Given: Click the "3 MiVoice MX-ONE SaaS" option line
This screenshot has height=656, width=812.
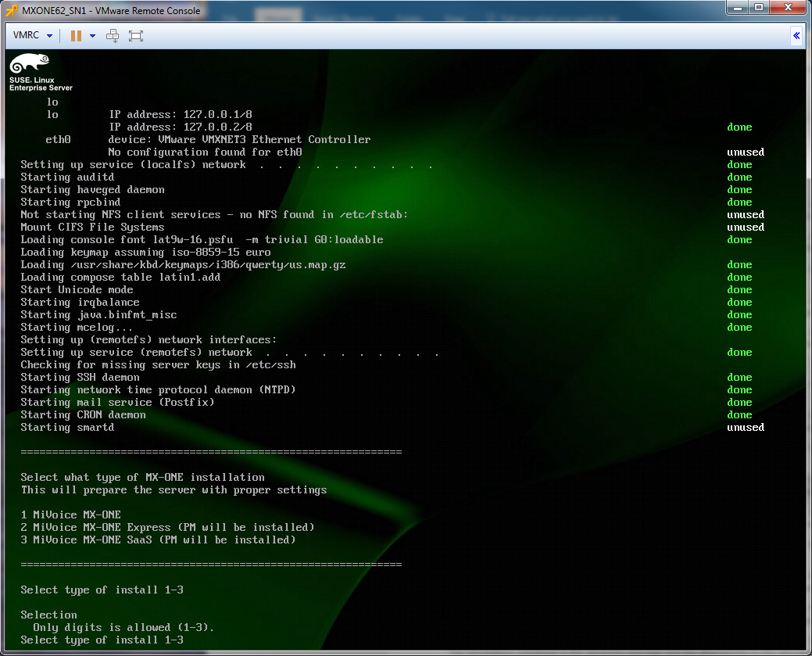Looking at the screenshot, I should 158,540.
